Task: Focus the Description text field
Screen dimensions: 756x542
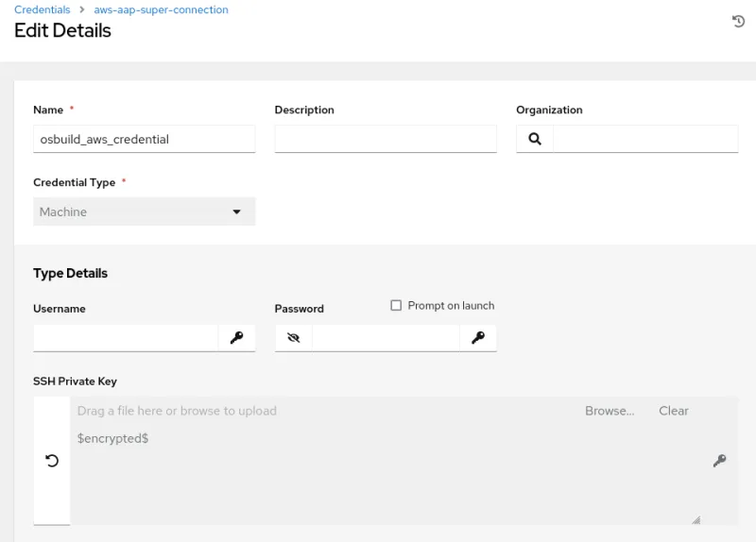Action: pyautogui.click(x=386, y=139)
